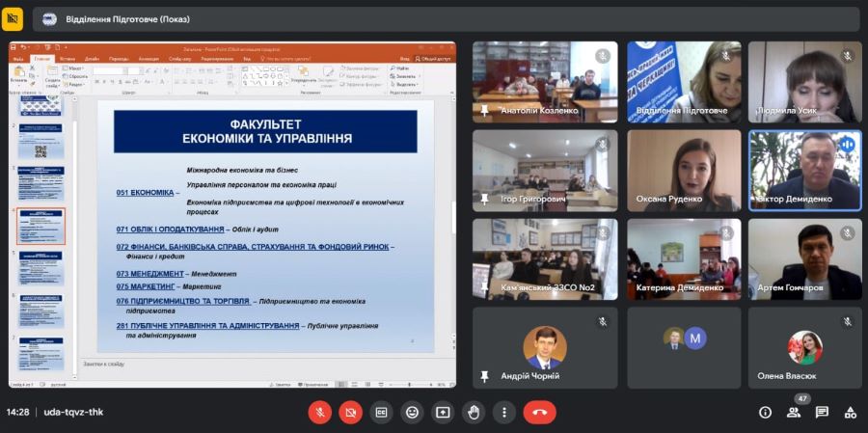The image size is (868, 433).
Task: Turn on the camera in Meet toolbar
Action: 350,412
